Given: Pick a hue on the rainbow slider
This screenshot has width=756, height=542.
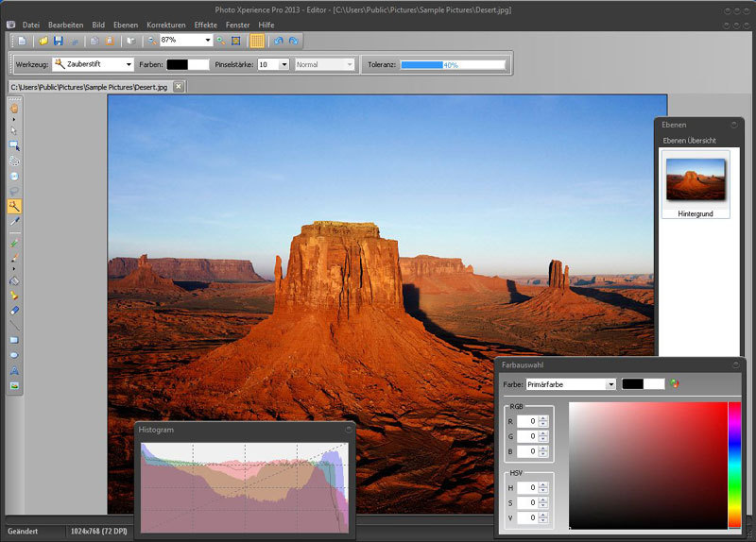Looking at the screenshot, I should point(734,465).
